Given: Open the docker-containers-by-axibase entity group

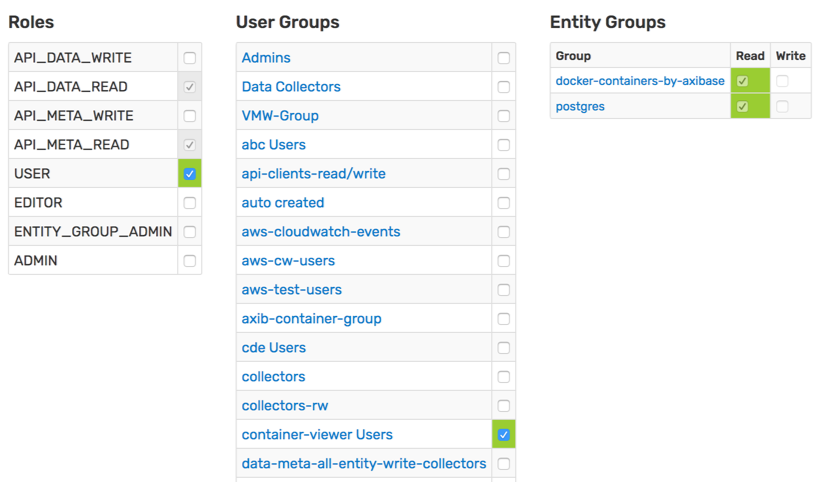Looking at the screenshot, I should 640,81.
